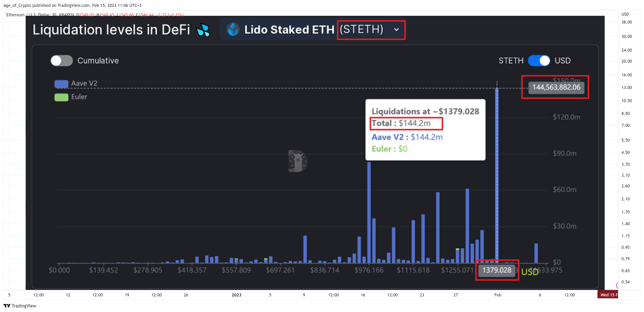644x312 pixels.
Task: Click the $1255.071 x-axis label
Action: (x=457, y=270)
